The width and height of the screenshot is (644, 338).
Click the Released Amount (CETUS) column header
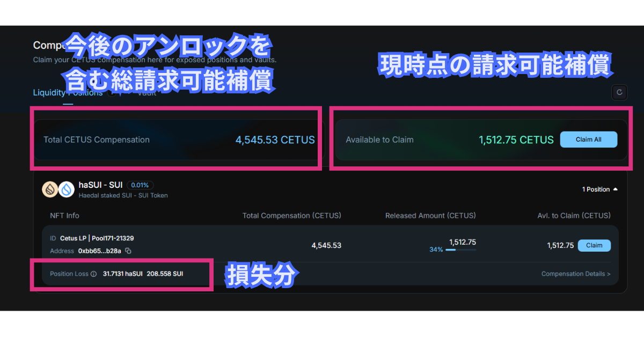click(430, 216)
